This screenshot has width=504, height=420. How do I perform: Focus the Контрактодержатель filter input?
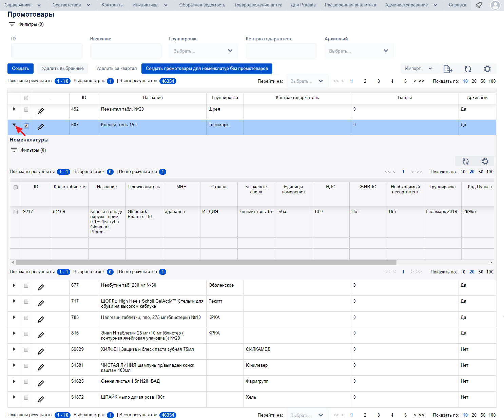coord(282,51)
